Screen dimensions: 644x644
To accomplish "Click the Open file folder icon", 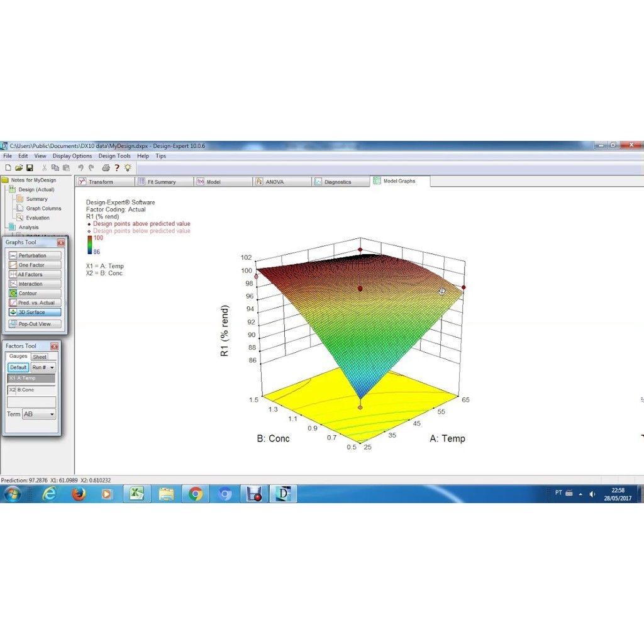I will (x=19, y=168).
